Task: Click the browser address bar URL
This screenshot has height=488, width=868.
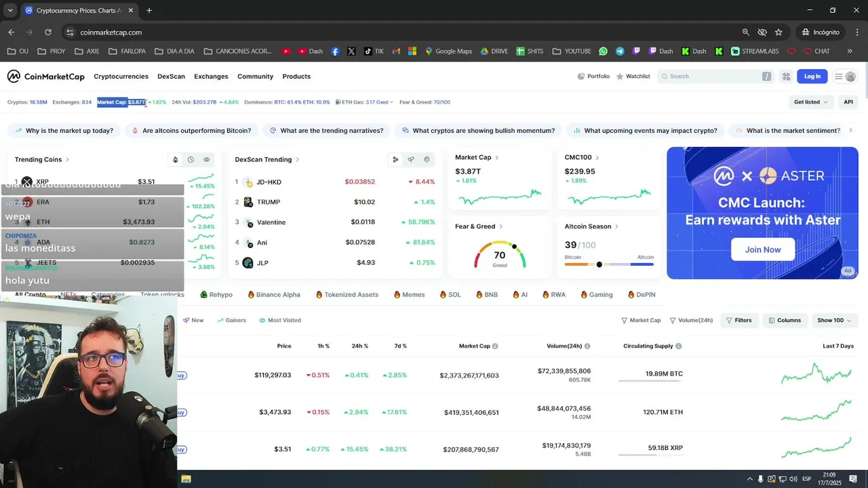Action: (x=111, y=33)
